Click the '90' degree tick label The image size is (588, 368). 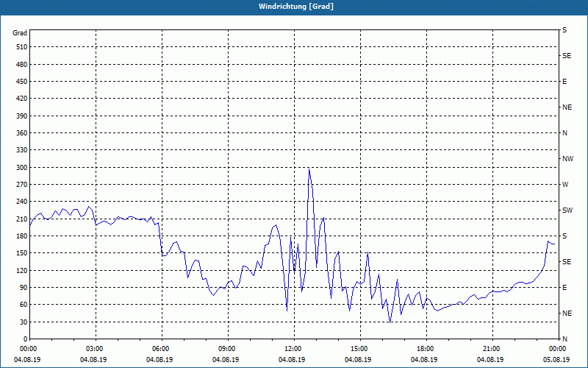[x=24, y=288]
